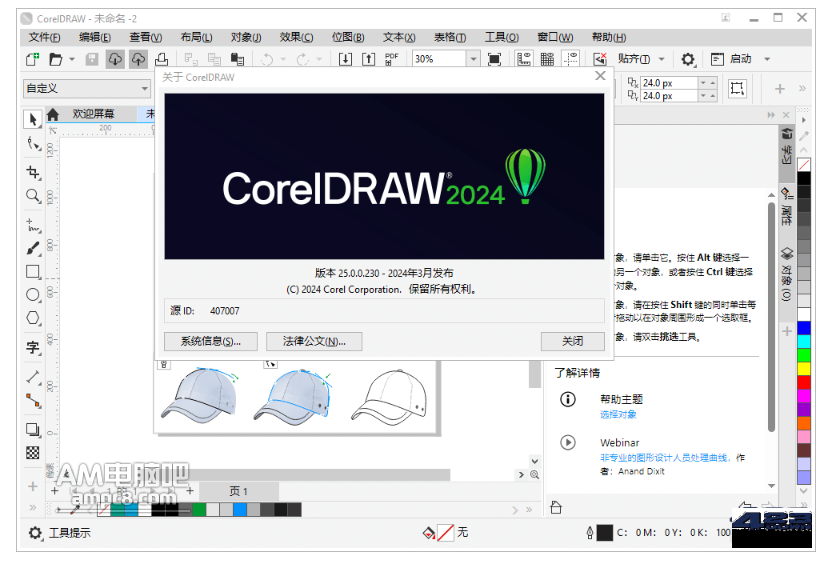The image size is (834, 563).
Task: Click the Save disk icon
Action: [x=92, y=59]
